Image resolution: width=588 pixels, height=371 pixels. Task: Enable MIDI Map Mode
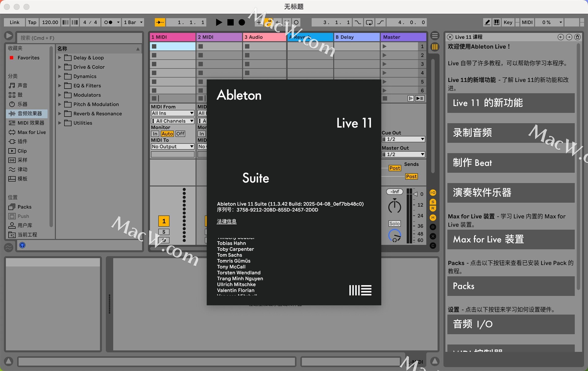(x=527, y=22)
